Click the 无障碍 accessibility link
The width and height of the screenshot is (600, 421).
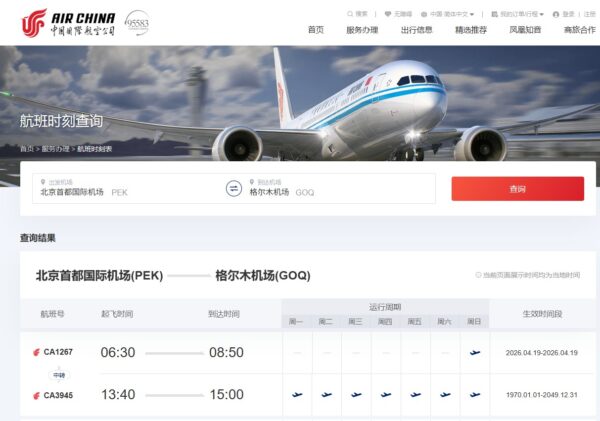click(x=398, y=14)
